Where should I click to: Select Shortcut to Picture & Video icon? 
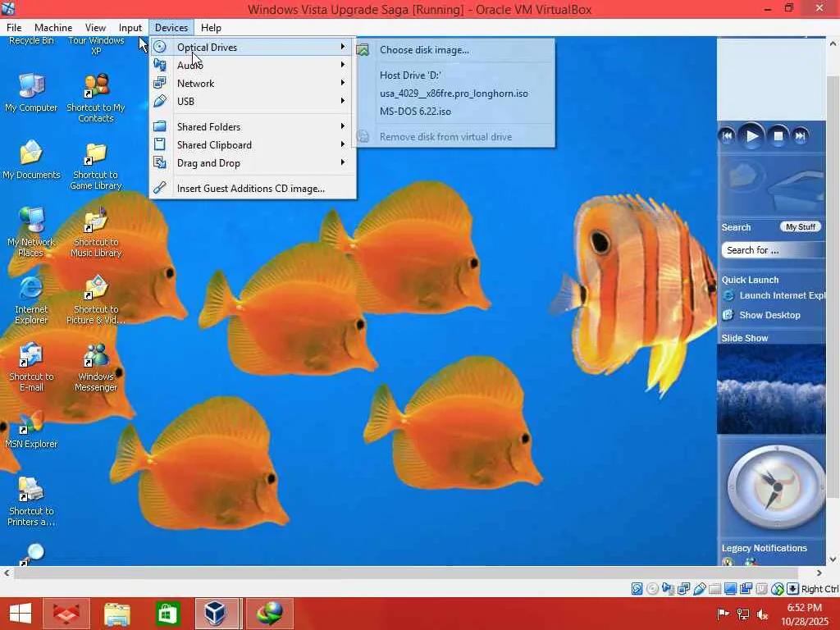96,299
